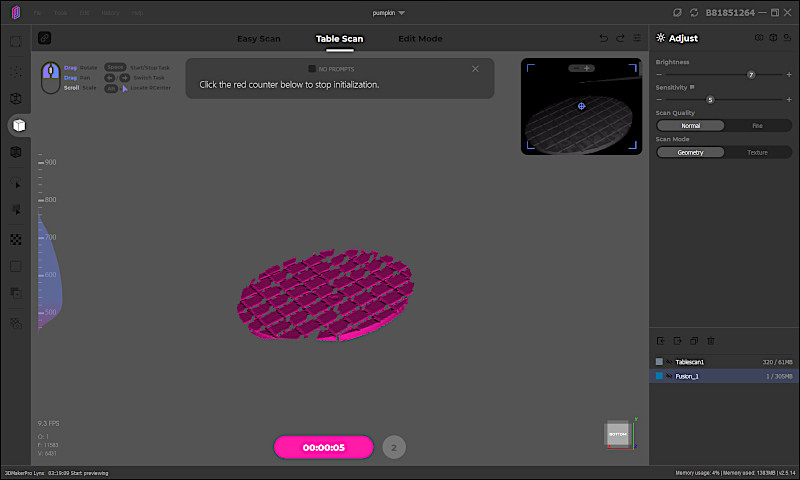Select the dashed rectangle tool at the sidebar top
The height and width of the screenshot is (480, 800).
[x=16, y=42]
